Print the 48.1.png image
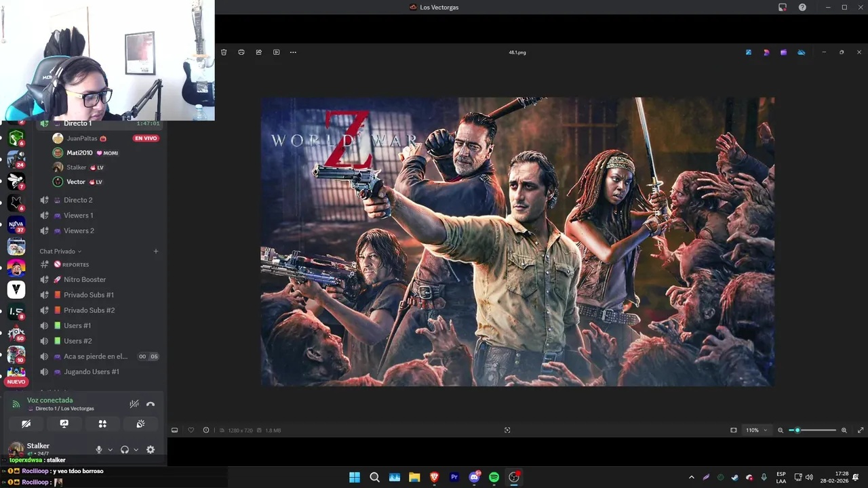The image size is (868, 488). pos(241,52)
